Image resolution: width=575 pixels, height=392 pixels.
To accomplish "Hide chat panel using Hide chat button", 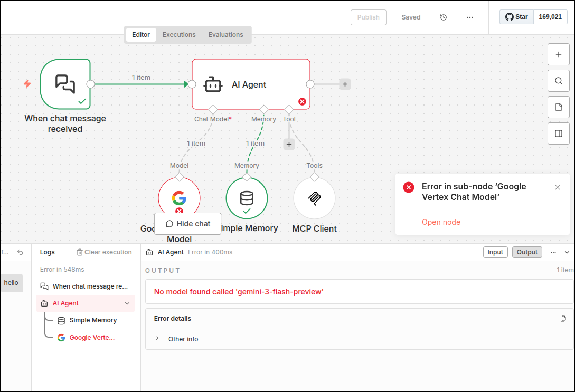I will point(188,224).
